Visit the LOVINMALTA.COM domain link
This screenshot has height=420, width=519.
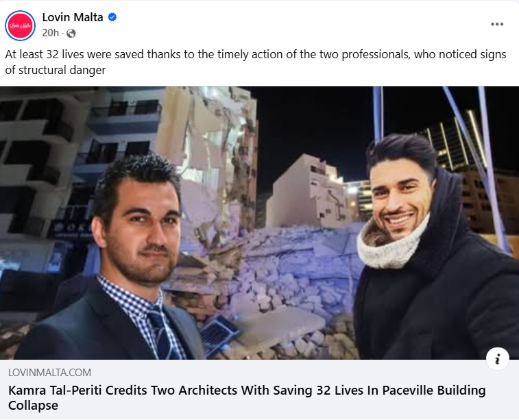49,372
